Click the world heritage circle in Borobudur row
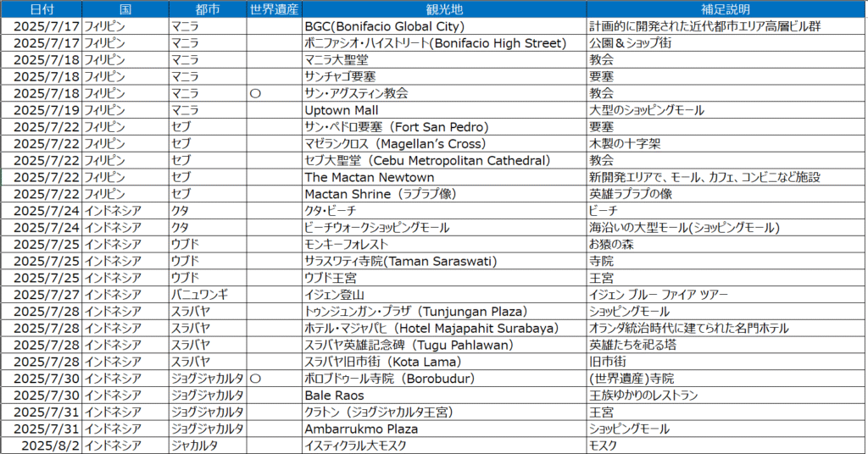Screen dimensions: 868x454 255,379
